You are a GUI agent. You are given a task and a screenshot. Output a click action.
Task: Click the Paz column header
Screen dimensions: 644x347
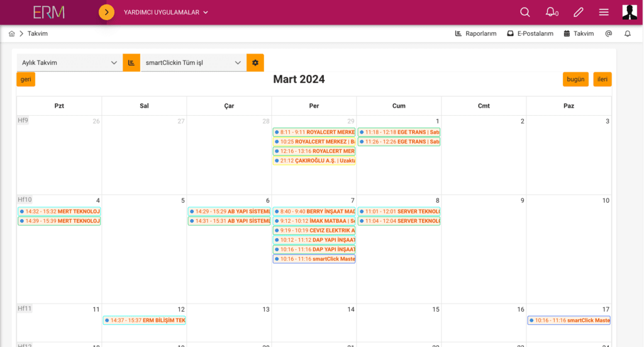click(x=569, y=106)
